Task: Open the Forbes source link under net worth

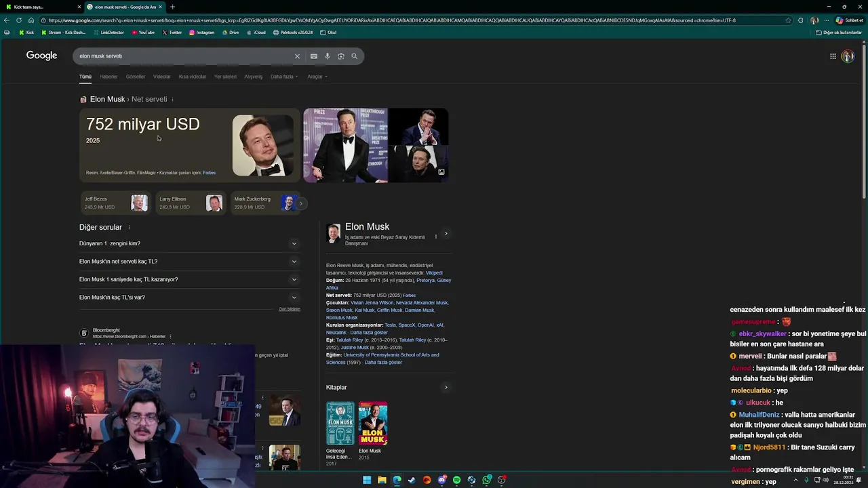Action: [209, 173]
